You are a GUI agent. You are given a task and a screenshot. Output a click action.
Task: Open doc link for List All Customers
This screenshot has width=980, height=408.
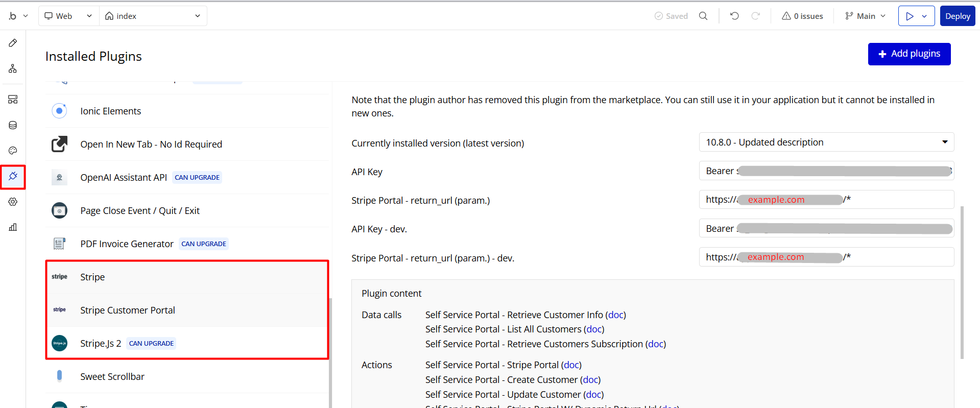click(x=594, y=329)
